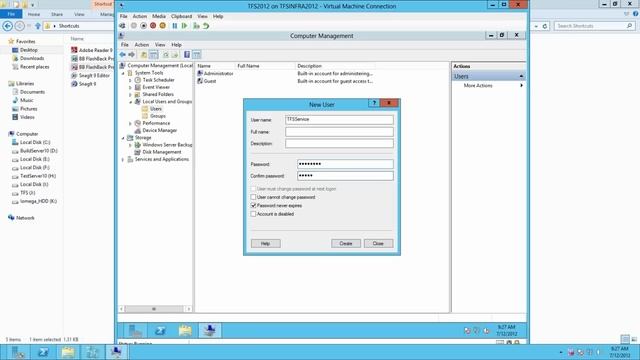Expand the Event Viewer tree node

[x=131, y=87]
